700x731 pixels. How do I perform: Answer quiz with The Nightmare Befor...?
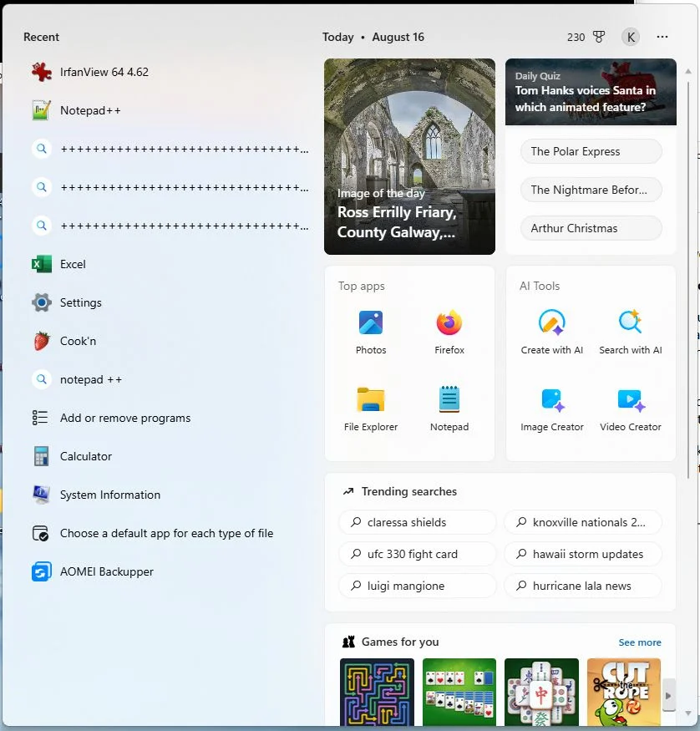(x=591, y=190)
